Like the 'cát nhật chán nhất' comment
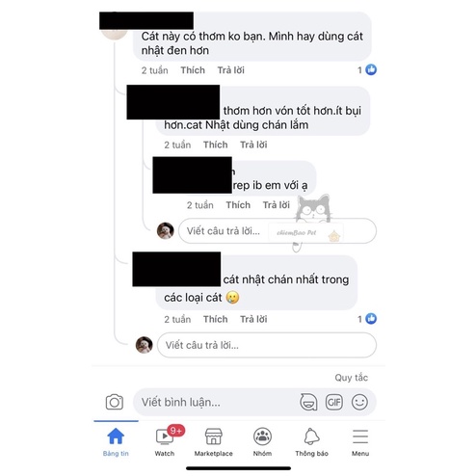 (215, 319)
